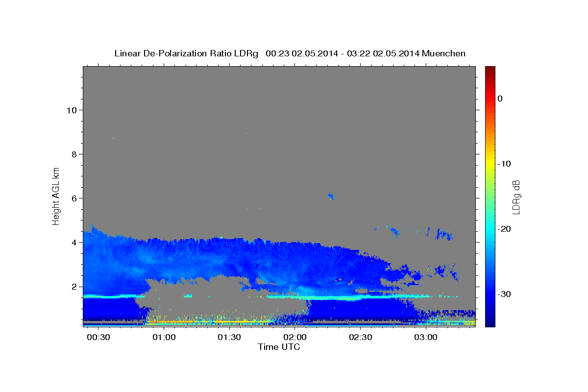Click the '00:23 02.05.2014' start time in title
The height and width of the screenshot is (392, 588).
click(x=301, y=53)
